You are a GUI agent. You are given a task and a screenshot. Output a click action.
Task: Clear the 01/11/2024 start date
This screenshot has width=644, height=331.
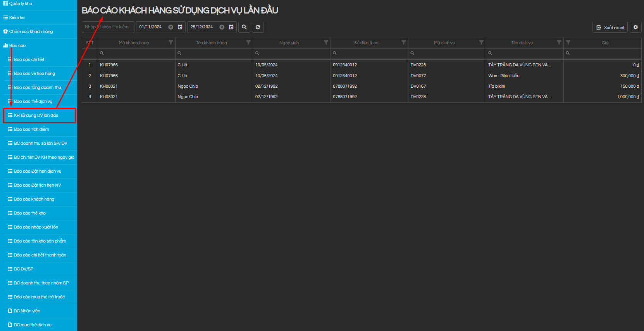click(170, 27)
